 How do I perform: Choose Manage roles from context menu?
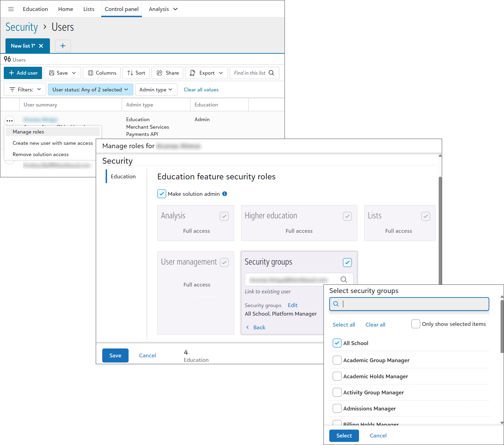(28, 132)
